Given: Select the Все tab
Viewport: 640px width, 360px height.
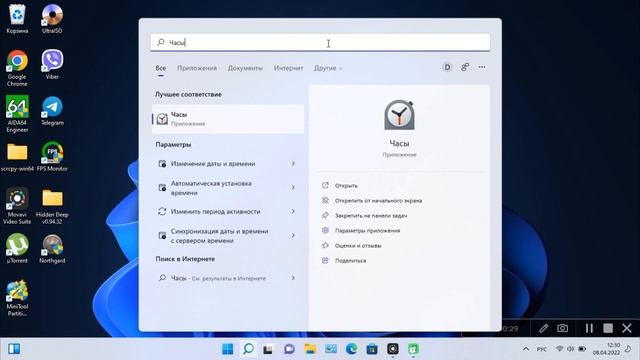Looking at the screenshot, I should (161, 68).
